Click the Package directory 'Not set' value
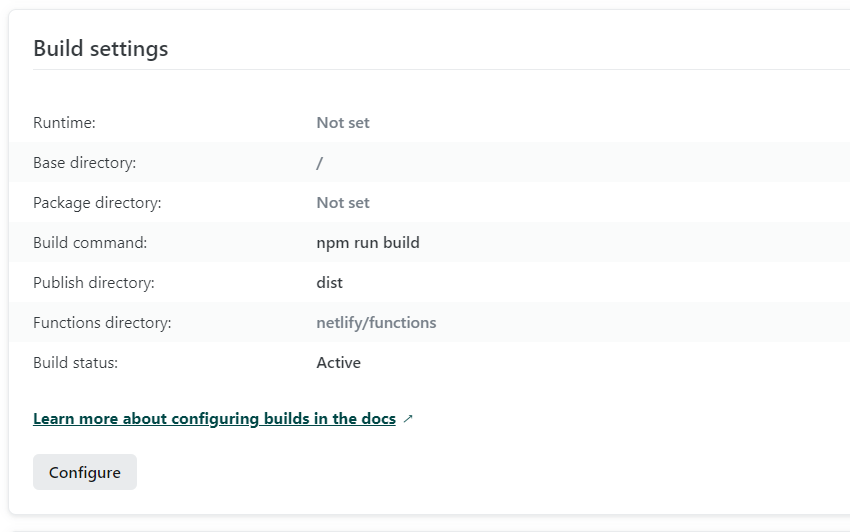The image size is (850, 532). coord(343,203)
